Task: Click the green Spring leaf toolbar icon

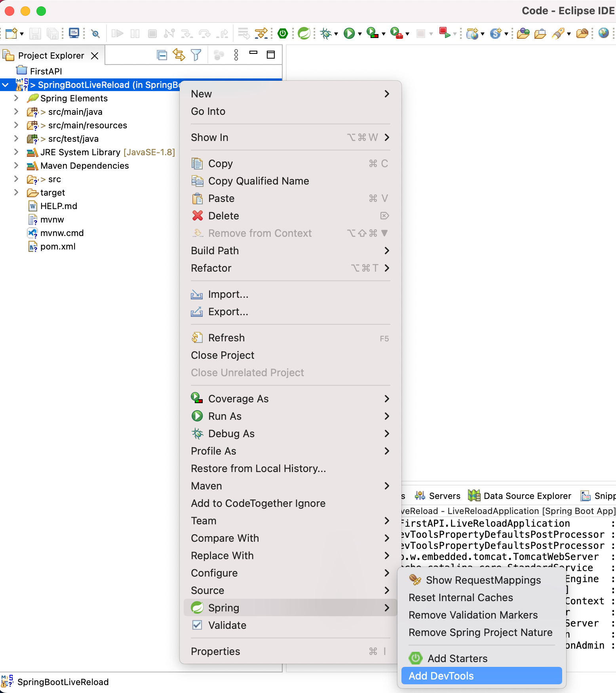Action: point(304,33)
